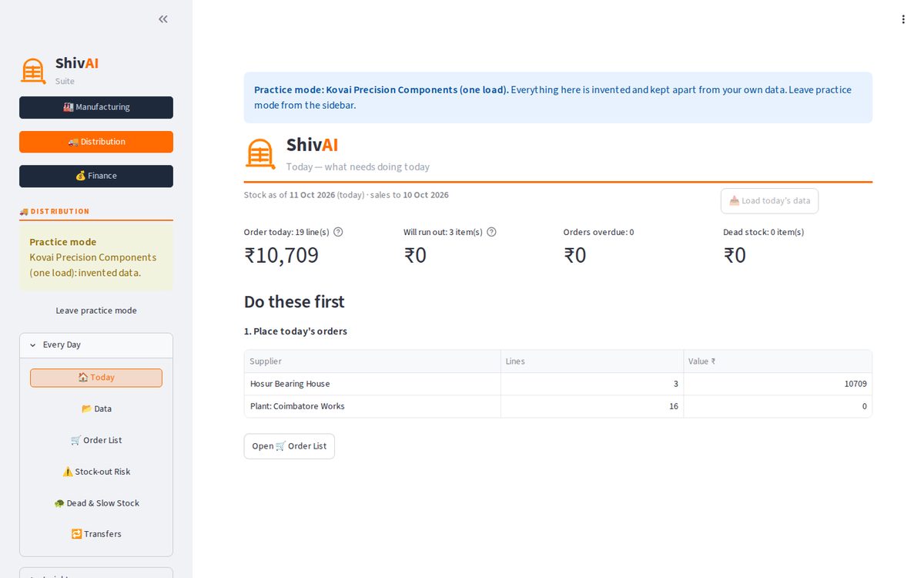924x578 pixels.
Task: Collapse the Every Day section
Action: point(96,345)
